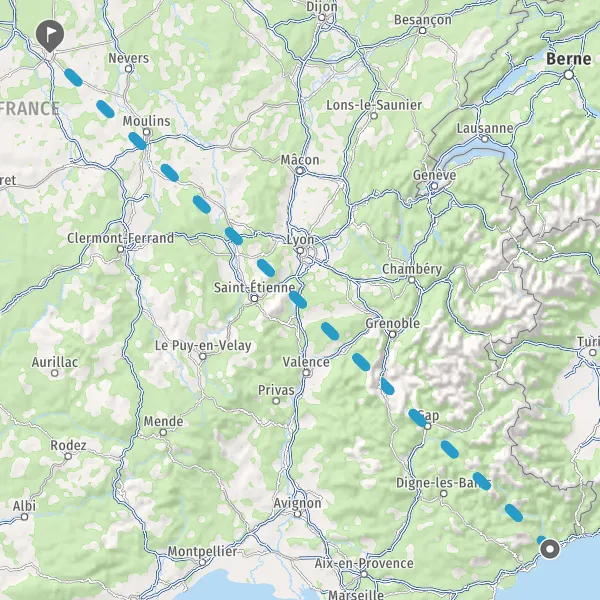Click the Aix-en-Provence city marker

(364, 574)
